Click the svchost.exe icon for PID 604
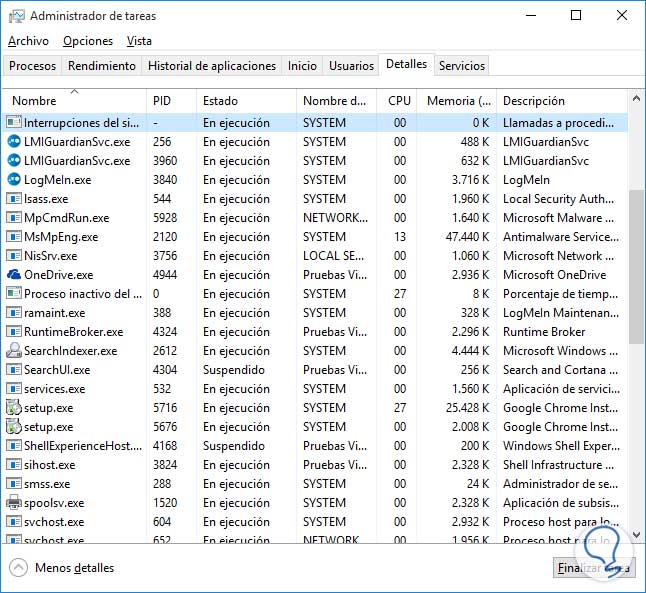The height and width of the screenshot is (593, 646). (x=14, y=521)
